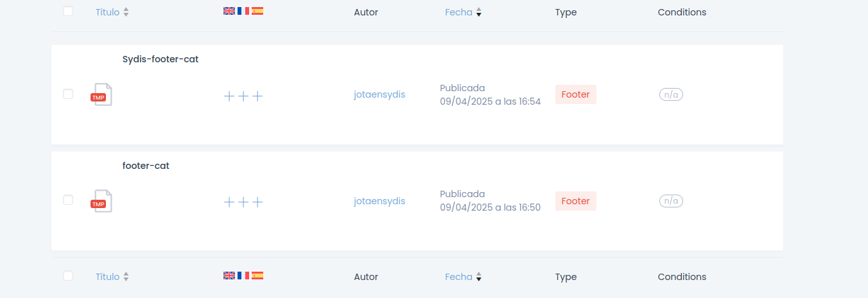Image resolution: width=868 pixels, height=298 pixels.
Task: Sort by Fecha in the top header
Action: [459, 12]
